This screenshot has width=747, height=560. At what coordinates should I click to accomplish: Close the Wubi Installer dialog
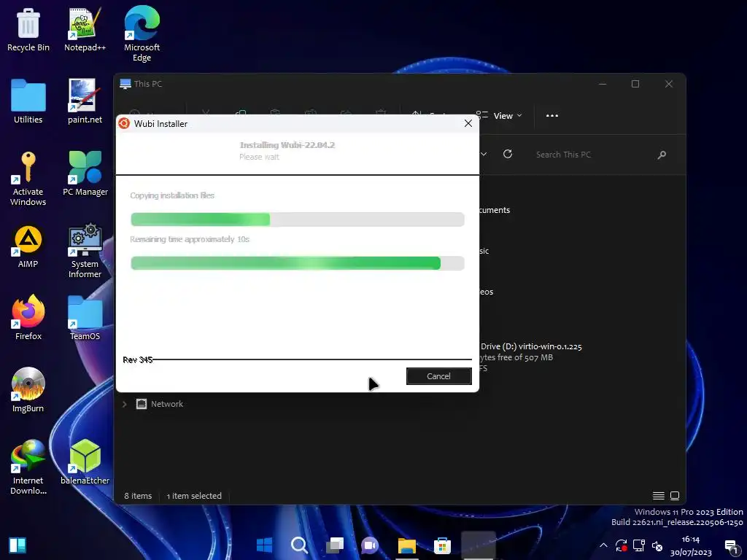(468, 123)
